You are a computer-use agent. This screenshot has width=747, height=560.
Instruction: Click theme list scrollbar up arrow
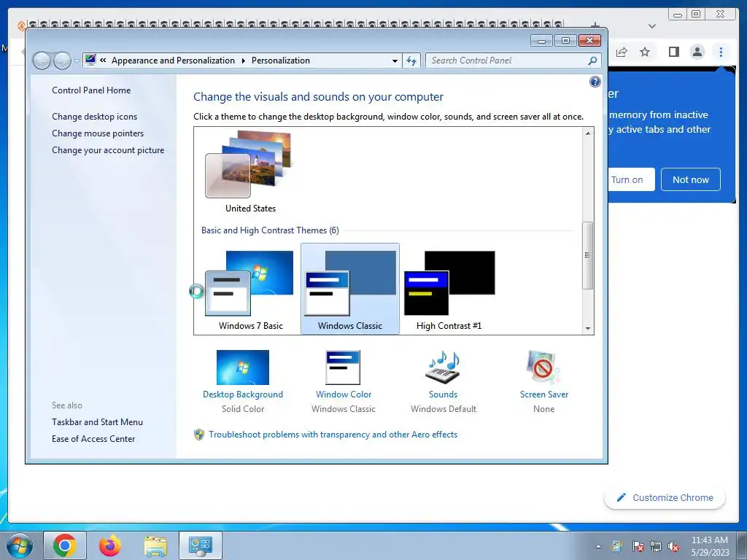point(588,133)
